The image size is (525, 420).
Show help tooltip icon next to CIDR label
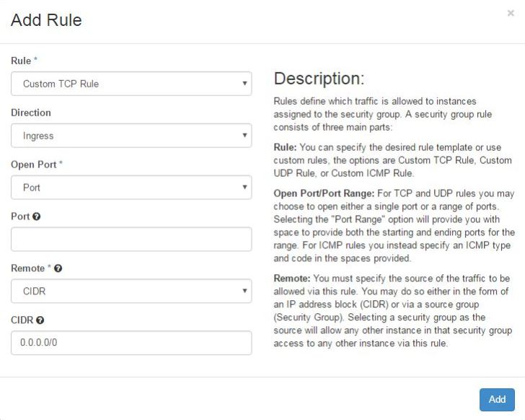click(x=40, y=320)
